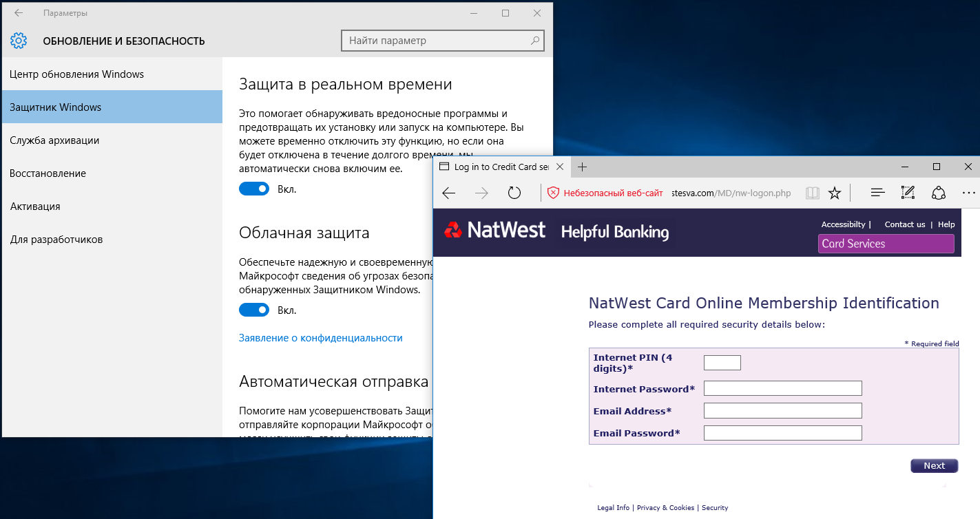Click the NatWest logo
The height and width of the screenshot is (519, 980).
click(x=494, y=231)
